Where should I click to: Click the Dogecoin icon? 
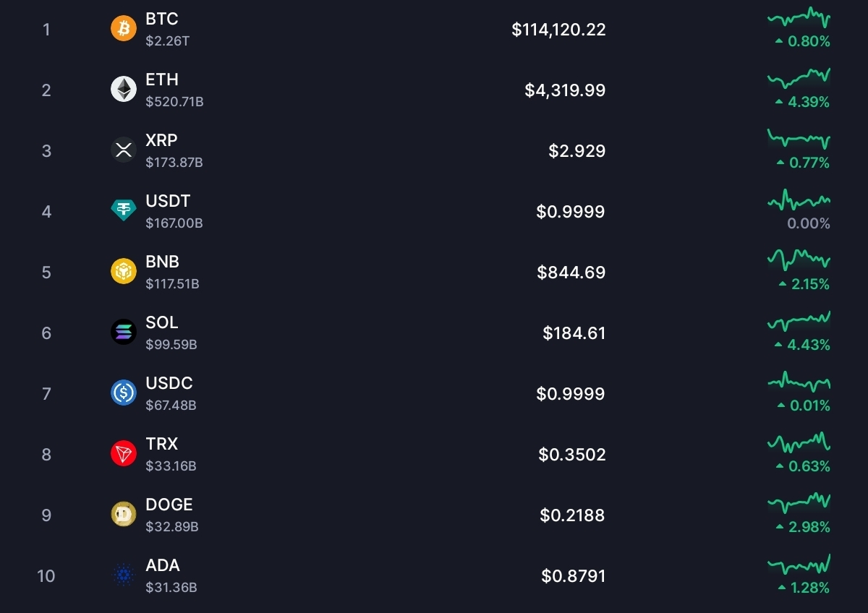click(x=123, y=515)
